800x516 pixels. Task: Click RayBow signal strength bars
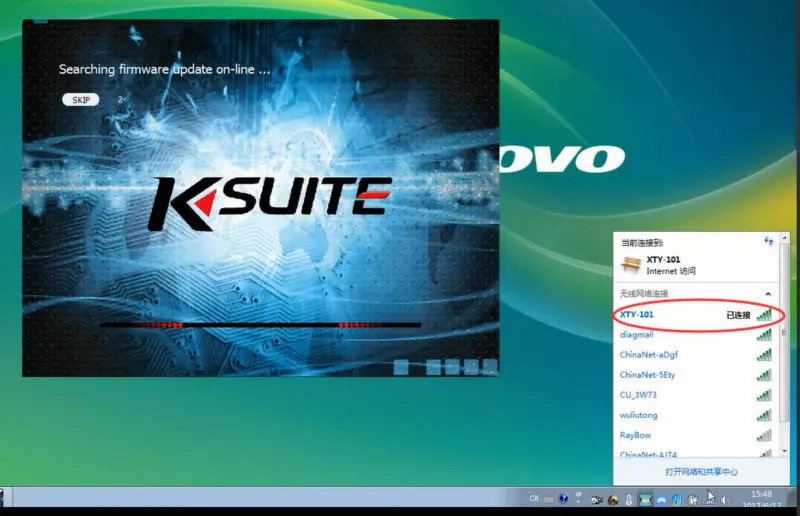click(x=764, y=435)
